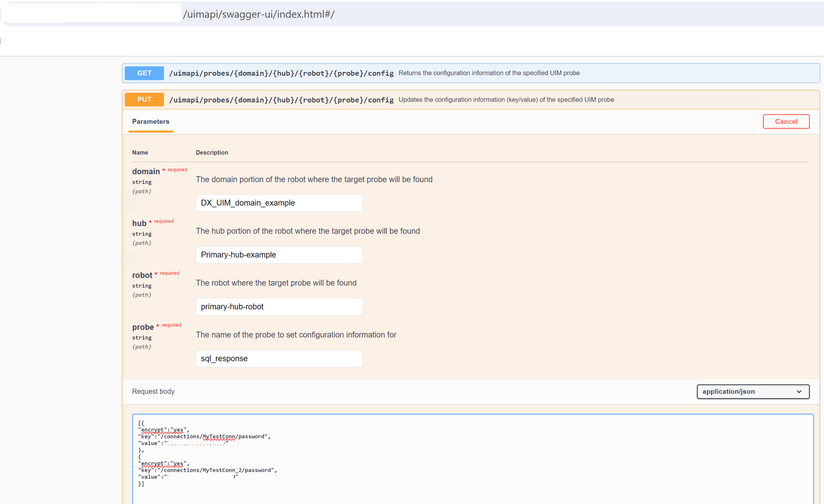Click the orange PUT method badge
This screenshot has width=824, height=504.
point(144,100)
